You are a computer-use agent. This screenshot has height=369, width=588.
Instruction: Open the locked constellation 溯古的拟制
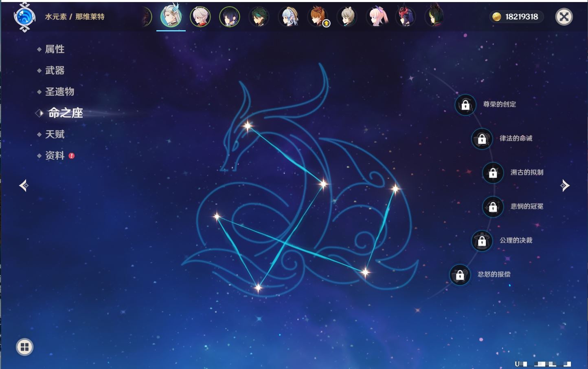pos(493,173)
